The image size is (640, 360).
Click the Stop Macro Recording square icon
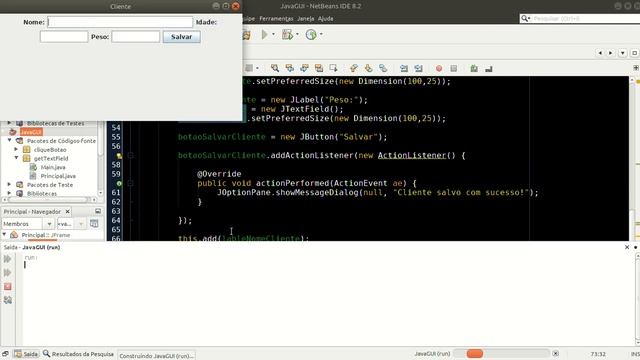453,69
